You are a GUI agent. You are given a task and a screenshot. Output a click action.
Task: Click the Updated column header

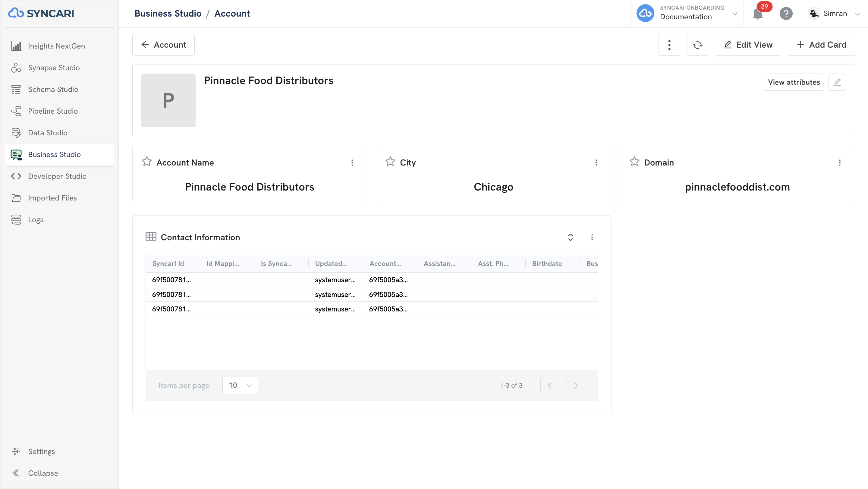[x=336, y=263]
